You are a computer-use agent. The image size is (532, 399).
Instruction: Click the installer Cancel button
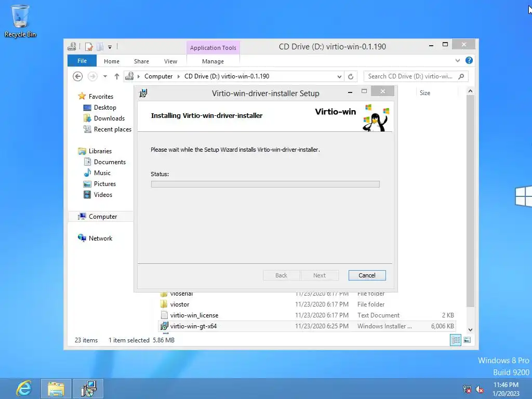(x=367, y=275)
